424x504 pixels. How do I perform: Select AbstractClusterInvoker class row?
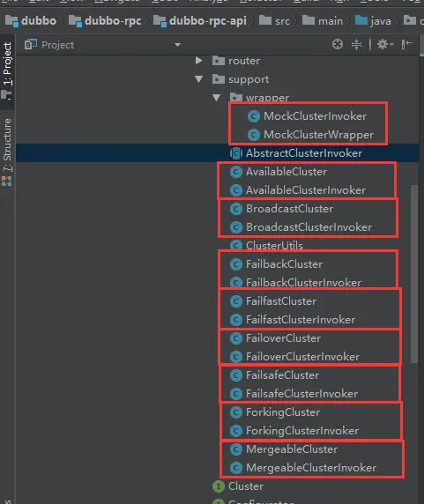pyautogui.click(x=218, y=153)
